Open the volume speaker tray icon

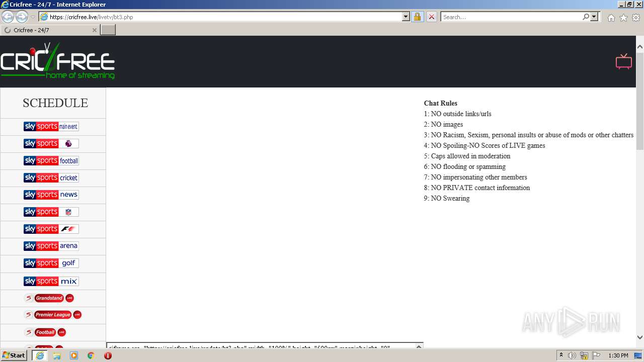pyautogui.click(x=572, y=355)
